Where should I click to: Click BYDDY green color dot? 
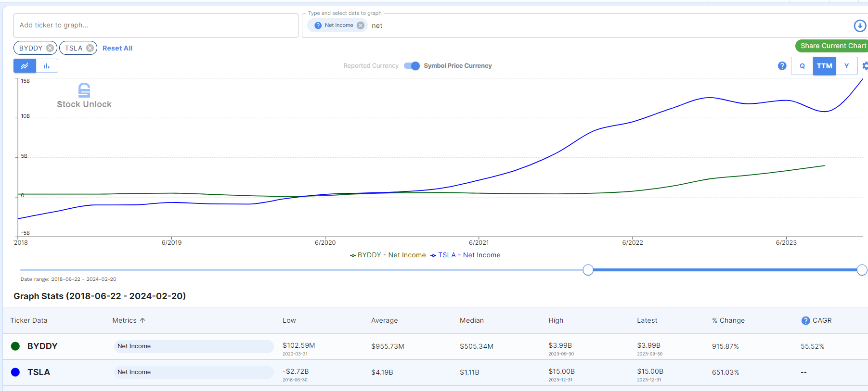(15, 346)
